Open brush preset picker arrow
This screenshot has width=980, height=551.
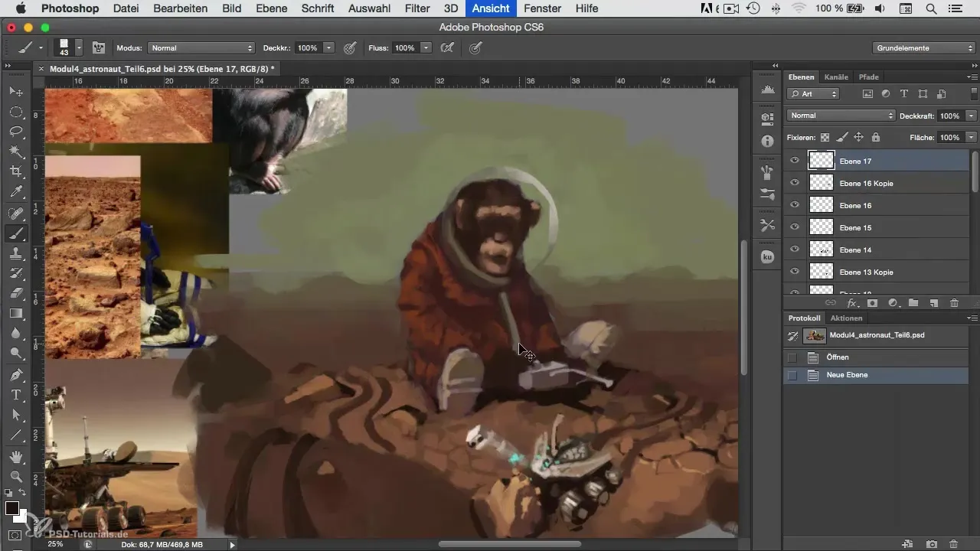[x=78, y=47]
